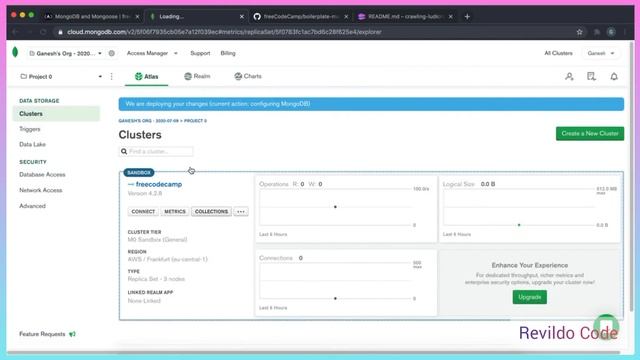
Task: Switch to the Realm tab
Action: 197,76
